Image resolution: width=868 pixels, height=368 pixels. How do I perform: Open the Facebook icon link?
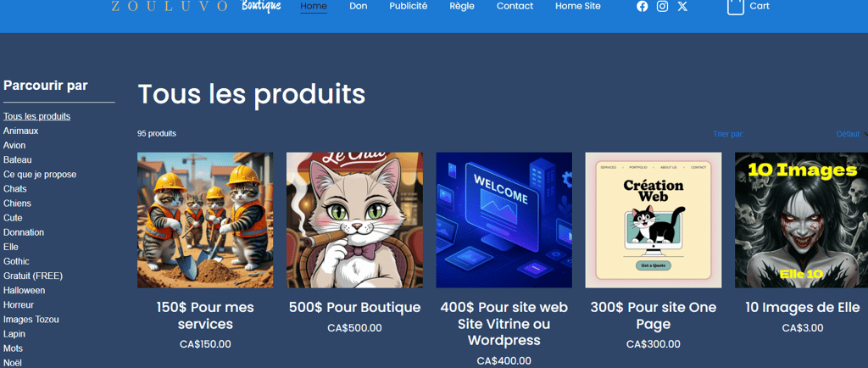643,6
